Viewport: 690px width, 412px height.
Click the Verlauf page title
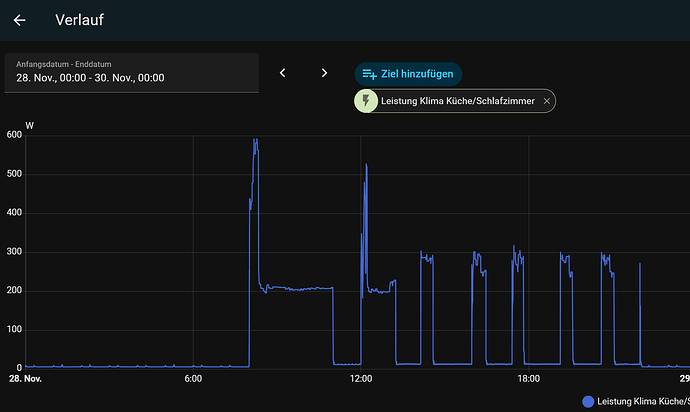point(79,20)
